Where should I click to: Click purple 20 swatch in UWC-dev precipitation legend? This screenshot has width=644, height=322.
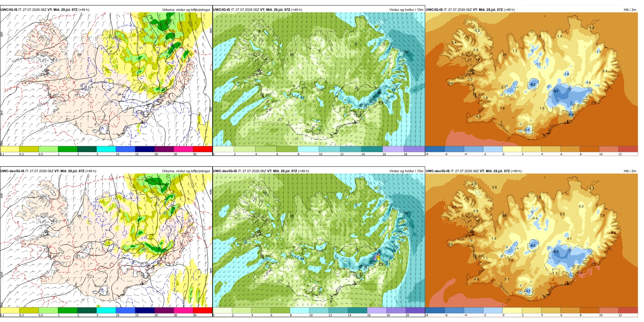[x=164, y=310]
